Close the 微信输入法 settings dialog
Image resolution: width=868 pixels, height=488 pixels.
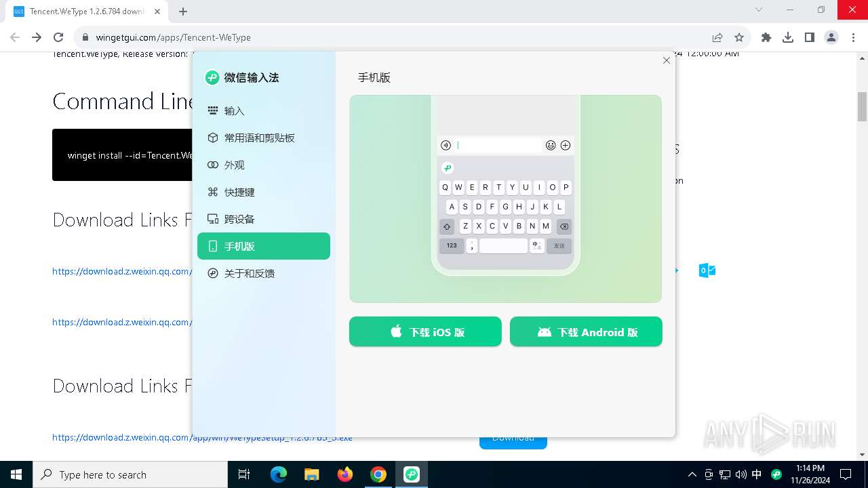(x=666, y=60)
